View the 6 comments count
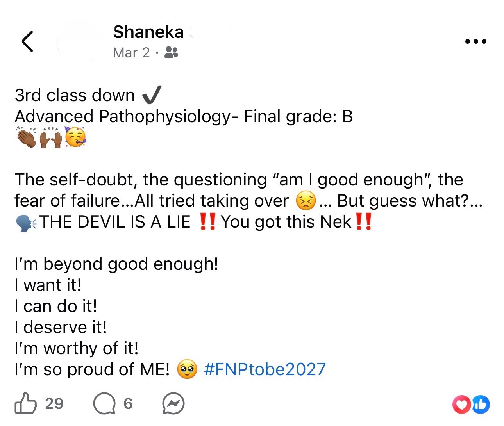This screenshot has height=426, width=504. pyautogui.click(x=128, y=403)
